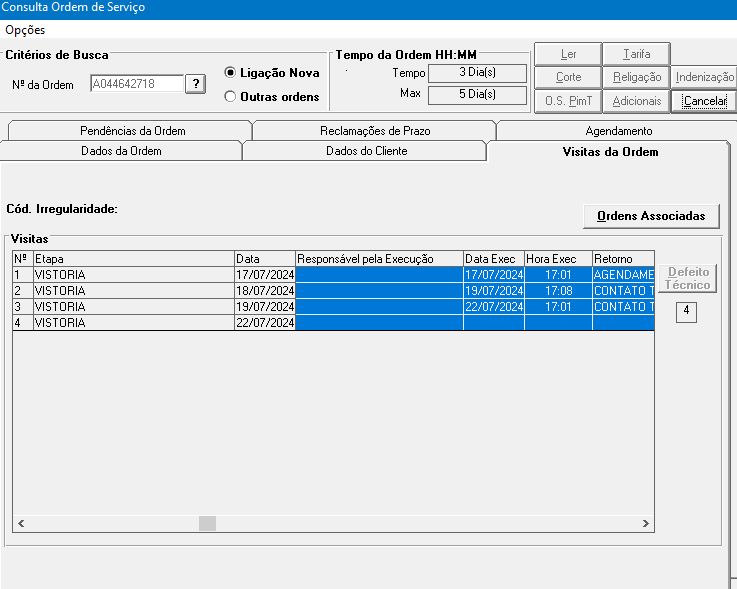Click the Defeito Técnico button
Screen dimensions: 737x589
pos(687,278)
